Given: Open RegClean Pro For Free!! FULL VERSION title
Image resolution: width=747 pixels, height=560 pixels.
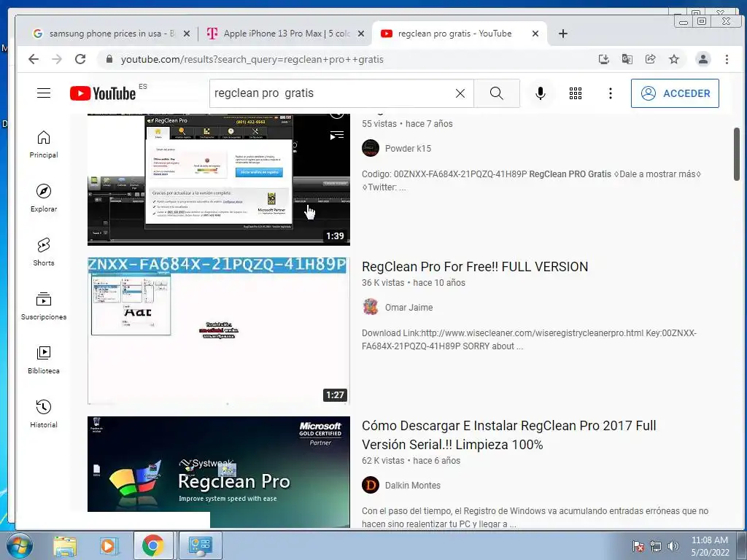Looking at the screenshot, I should coord(475,267).
